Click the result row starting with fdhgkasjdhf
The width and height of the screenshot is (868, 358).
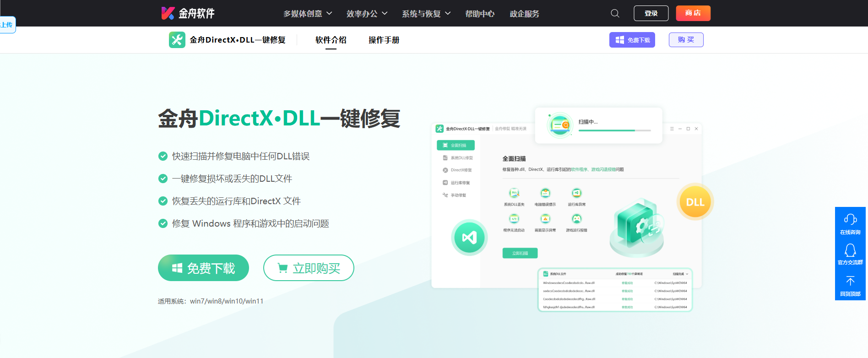(x=615, y=307)
